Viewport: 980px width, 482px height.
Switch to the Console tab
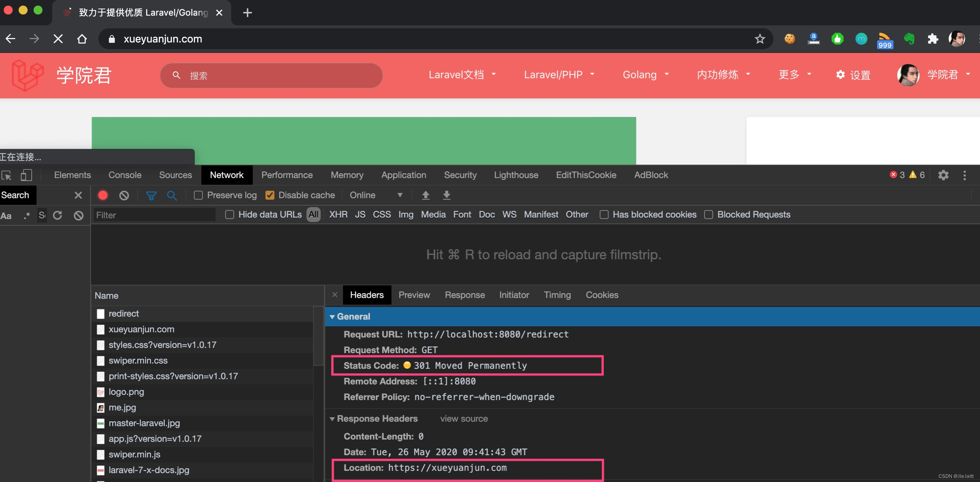coord(125,175)
